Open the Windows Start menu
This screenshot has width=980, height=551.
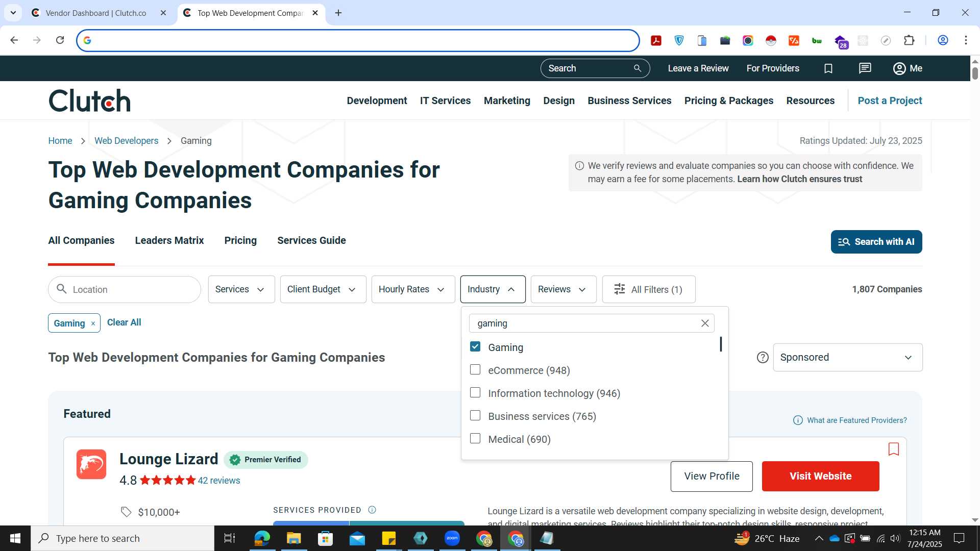pyautogui.click(x=15, y=538)
